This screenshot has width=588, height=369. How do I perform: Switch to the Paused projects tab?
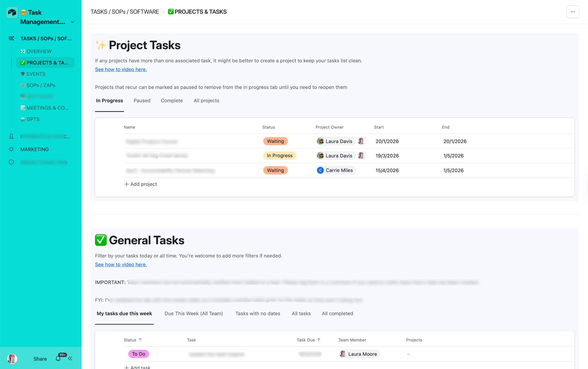tap(142, 100)
